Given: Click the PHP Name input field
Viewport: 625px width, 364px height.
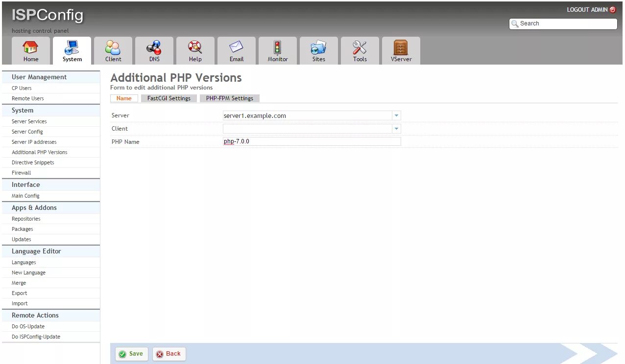Looking at the screenshot, I should pyautogui.click(x=312, y=141).
